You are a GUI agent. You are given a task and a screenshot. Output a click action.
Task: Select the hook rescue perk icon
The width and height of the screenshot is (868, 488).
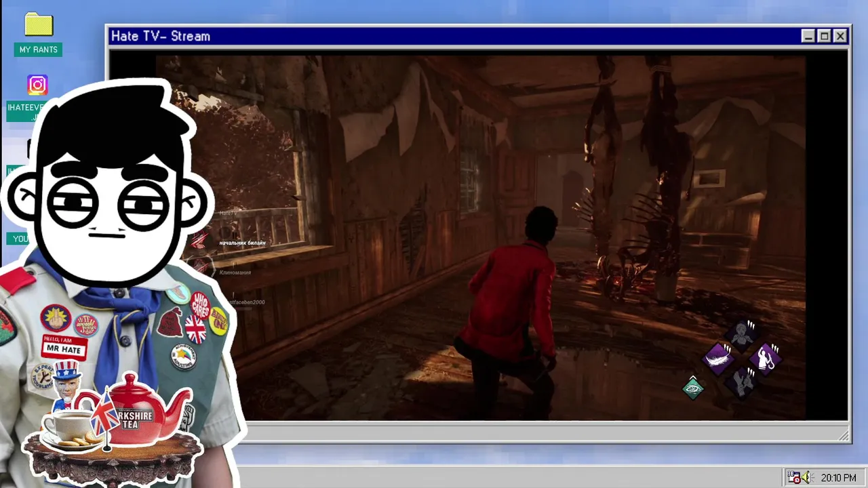tap(766, 358)
